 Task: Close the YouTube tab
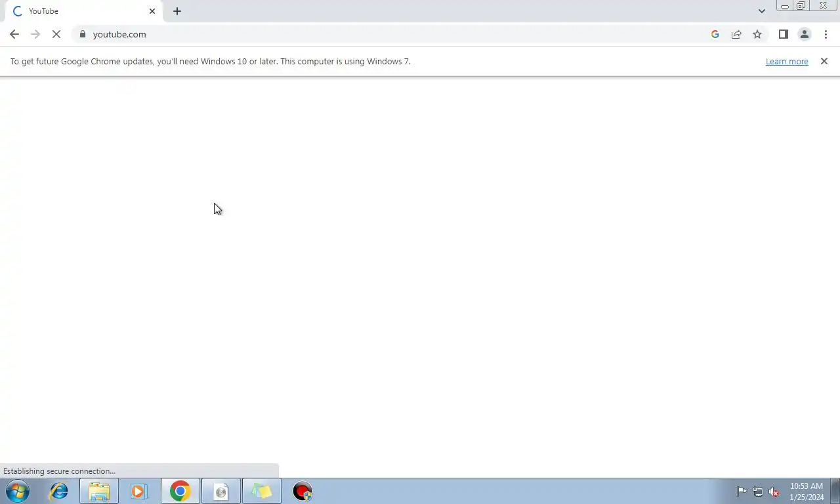(152, 11)
